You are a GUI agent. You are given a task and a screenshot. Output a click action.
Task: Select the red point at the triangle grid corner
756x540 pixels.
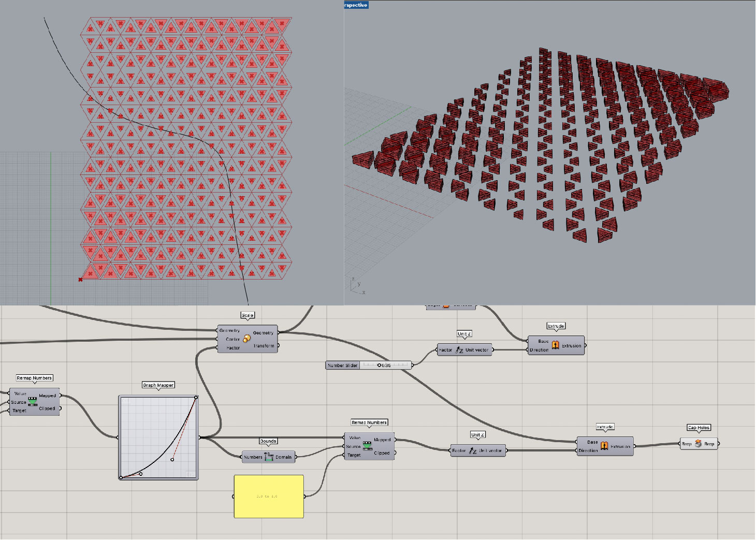tap(80, 280)
